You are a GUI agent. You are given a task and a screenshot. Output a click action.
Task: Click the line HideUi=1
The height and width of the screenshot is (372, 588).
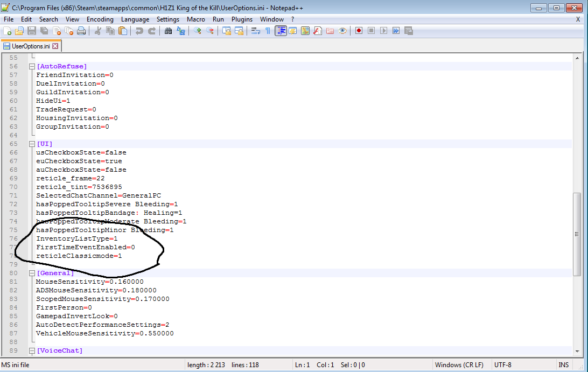click(53, 101)
